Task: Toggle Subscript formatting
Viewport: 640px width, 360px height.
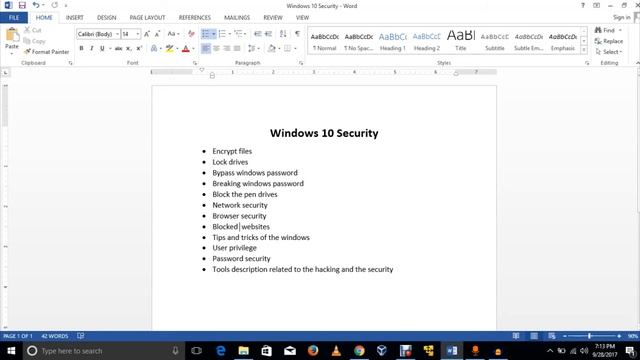Action: pos(129,49)
